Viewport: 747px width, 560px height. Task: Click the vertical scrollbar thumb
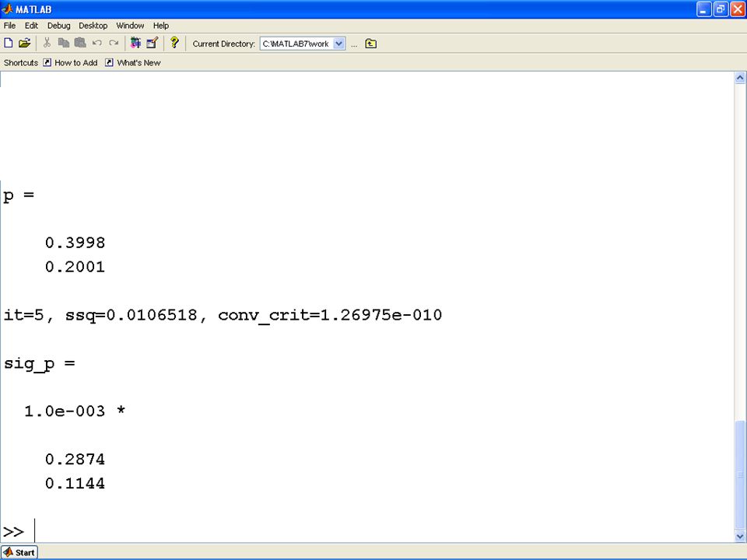[x=740, y=474]
